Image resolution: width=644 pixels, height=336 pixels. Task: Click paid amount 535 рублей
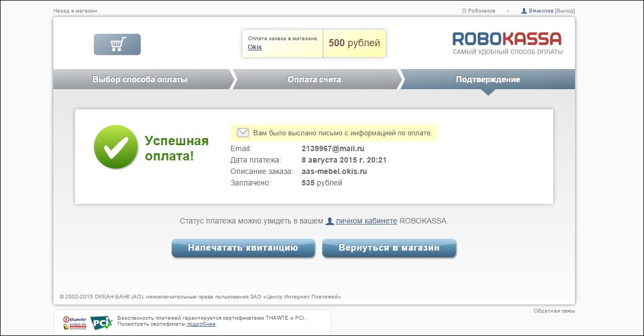[x=322, y=183]
